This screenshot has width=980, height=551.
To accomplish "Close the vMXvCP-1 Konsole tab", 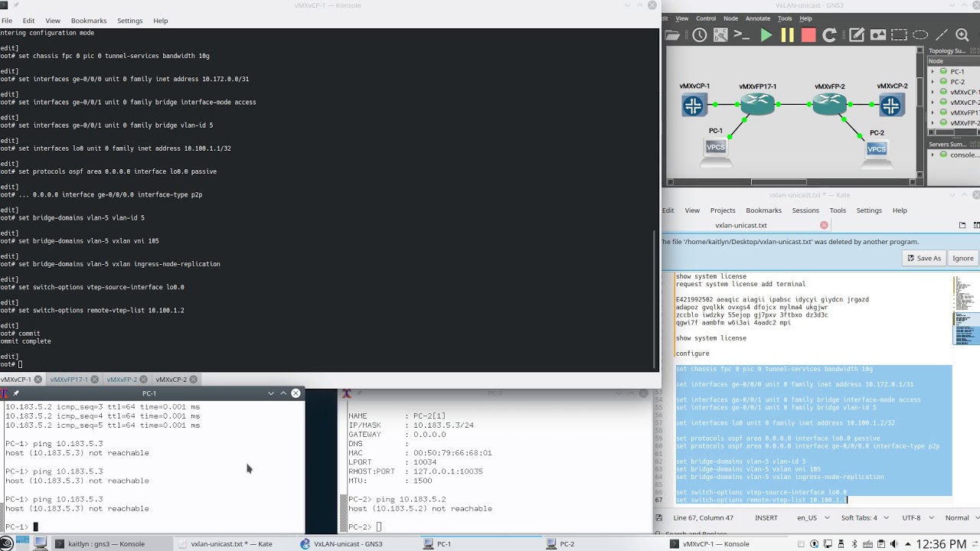I will [x=38, y=380].
